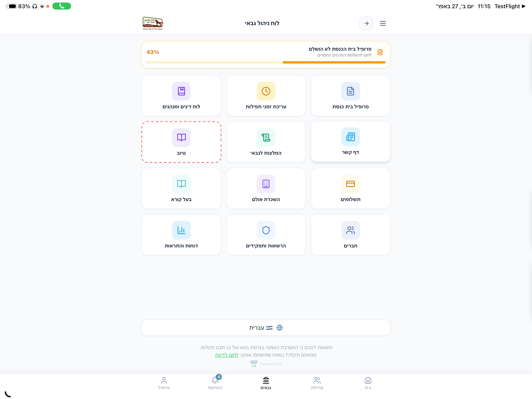
Task: Open the incomplete synagogue profile banner
Action: pos(266,55)
